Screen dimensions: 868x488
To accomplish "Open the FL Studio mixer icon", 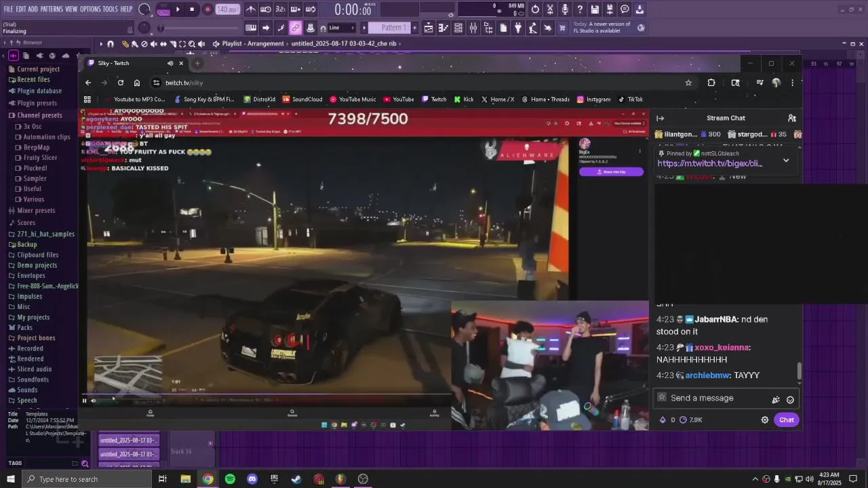I will (x=473, y=28).
